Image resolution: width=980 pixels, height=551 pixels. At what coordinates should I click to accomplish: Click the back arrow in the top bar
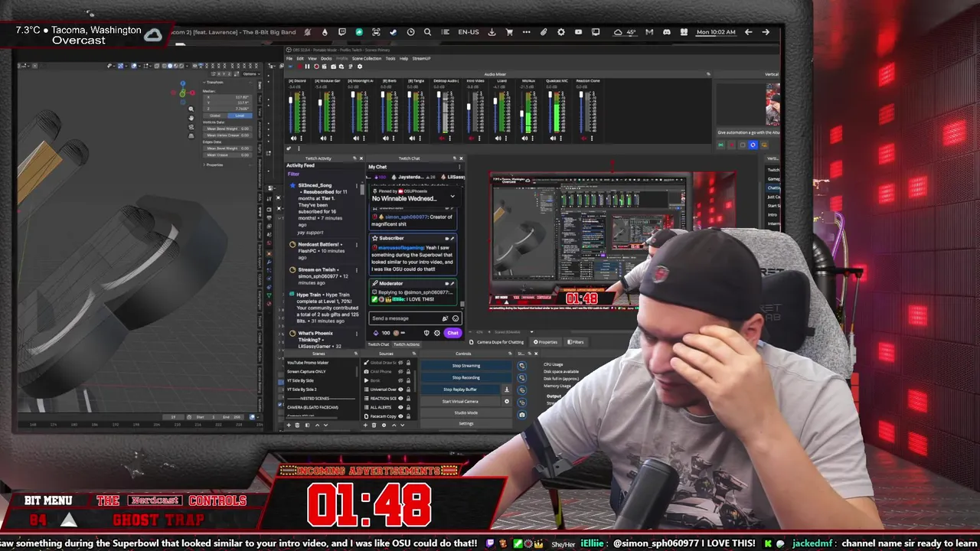click(x=748, y=32)
